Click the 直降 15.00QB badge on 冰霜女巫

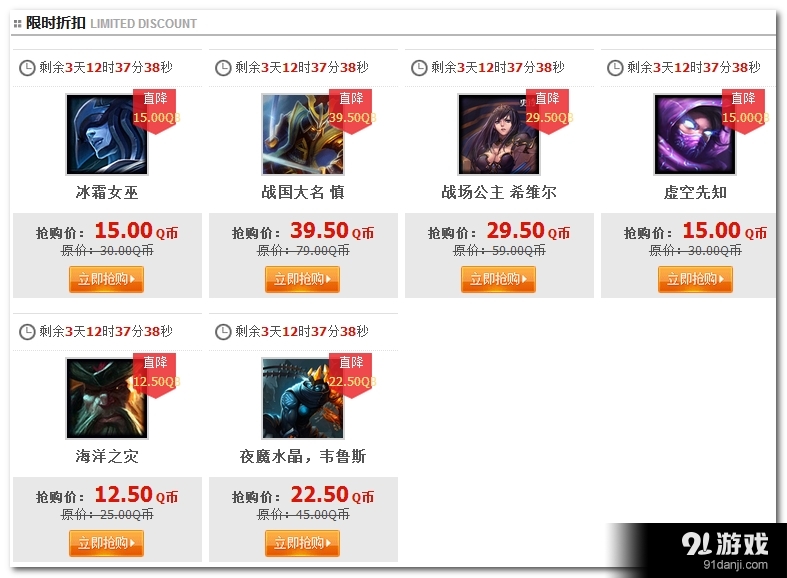click(x=156, y=111)
